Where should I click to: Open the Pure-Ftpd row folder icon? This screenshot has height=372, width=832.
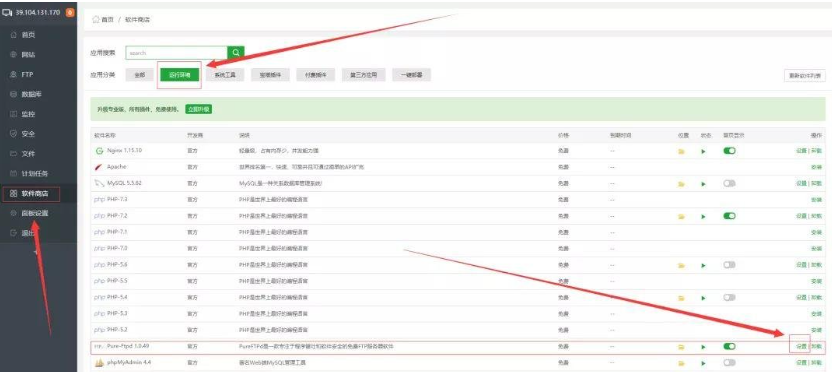[681, 347]
